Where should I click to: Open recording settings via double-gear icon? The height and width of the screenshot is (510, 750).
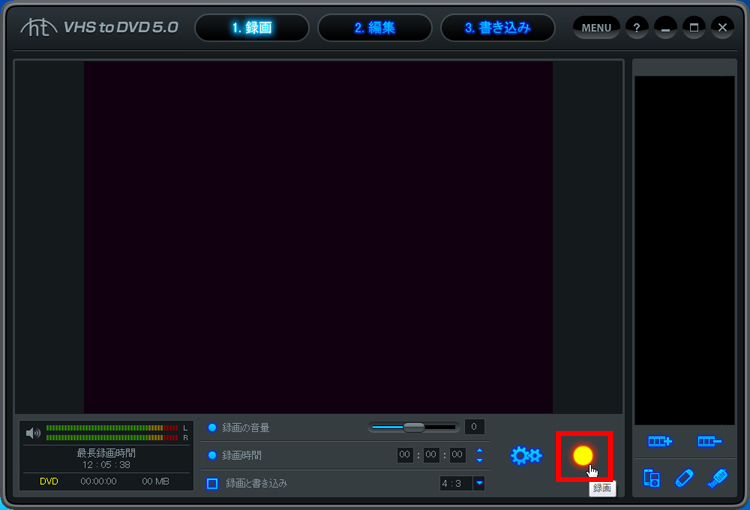[x=526, y=455]
